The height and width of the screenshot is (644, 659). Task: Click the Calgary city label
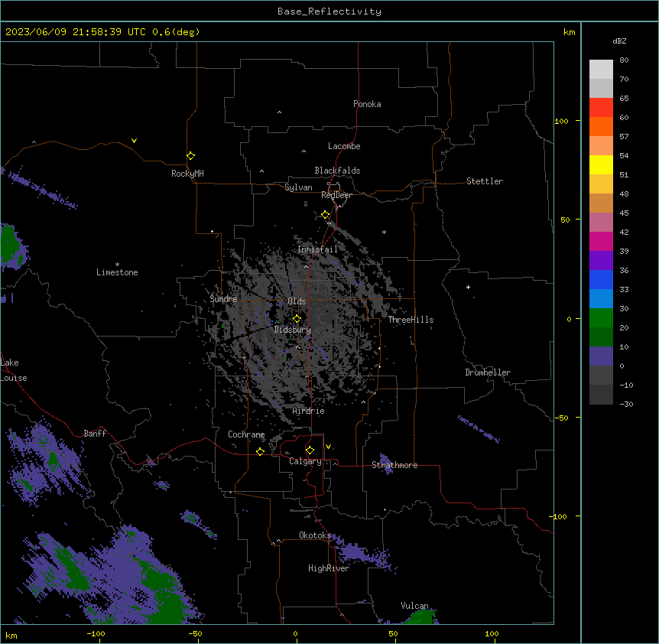click(305, 461)
